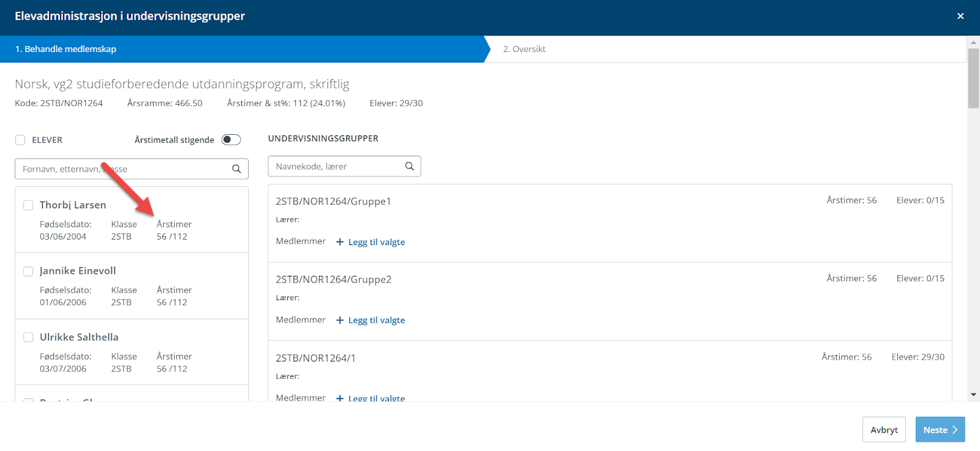Click the Neste button
Screen dimensions: 980x451
click(940, 430)
